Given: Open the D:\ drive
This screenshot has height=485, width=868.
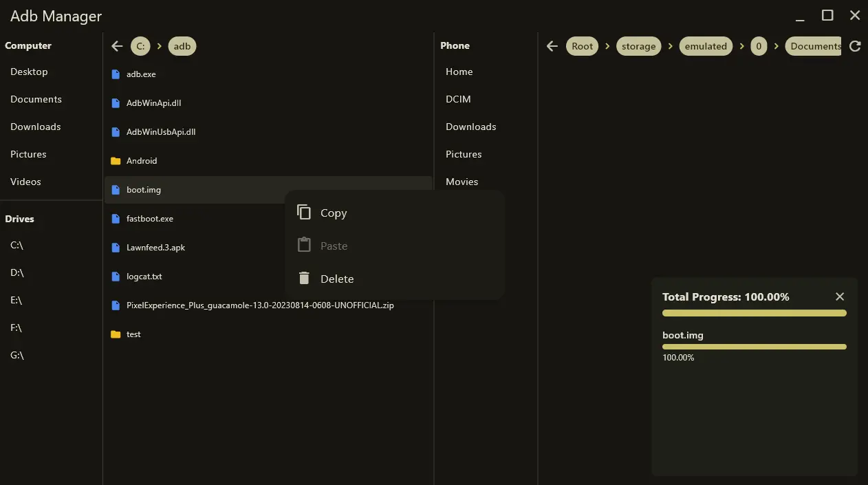Looking at the screenshot, I should 17,272.
